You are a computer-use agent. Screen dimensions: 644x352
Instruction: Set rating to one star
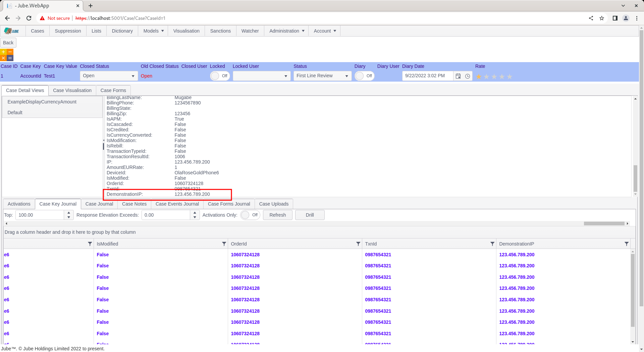point(479,77)
